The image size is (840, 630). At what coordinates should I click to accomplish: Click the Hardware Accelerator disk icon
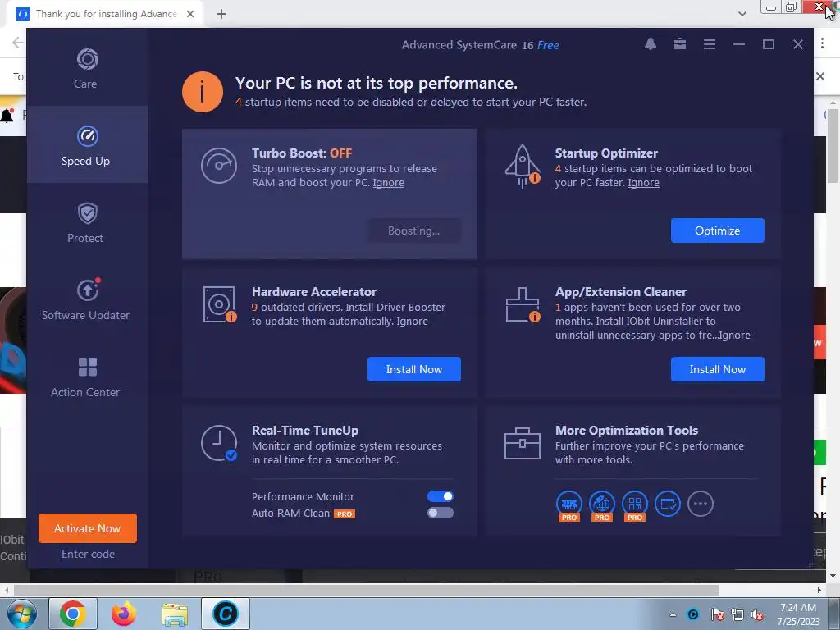point(220,304)
